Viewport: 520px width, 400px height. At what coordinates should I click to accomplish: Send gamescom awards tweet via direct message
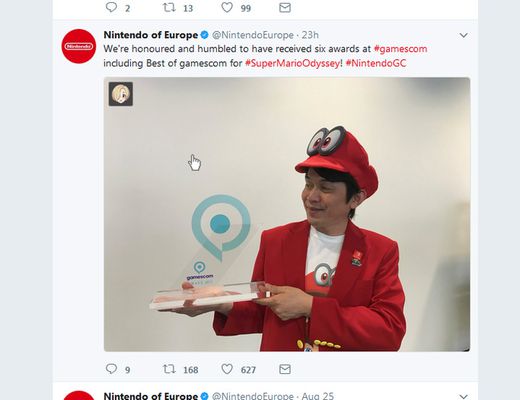pos(285,369)
